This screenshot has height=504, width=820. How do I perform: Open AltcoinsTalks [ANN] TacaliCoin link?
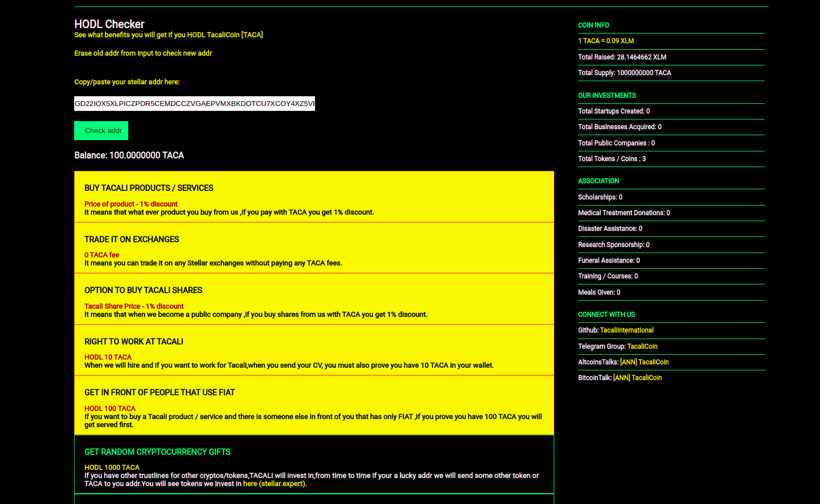tap(644, 362)
